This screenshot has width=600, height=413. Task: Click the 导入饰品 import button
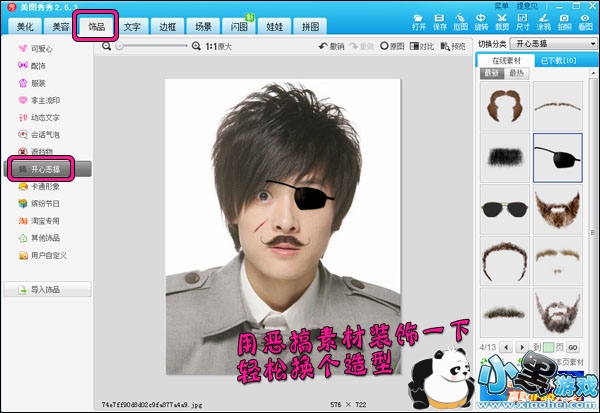tap(46, 291)
